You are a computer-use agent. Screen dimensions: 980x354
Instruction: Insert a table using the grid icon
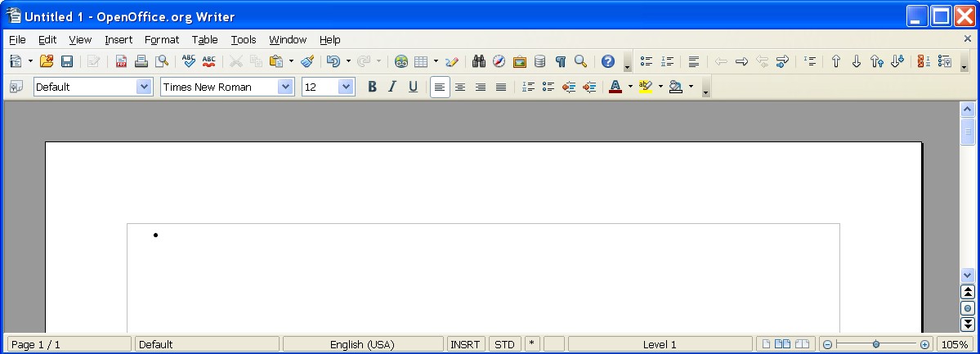pos(421,61)
